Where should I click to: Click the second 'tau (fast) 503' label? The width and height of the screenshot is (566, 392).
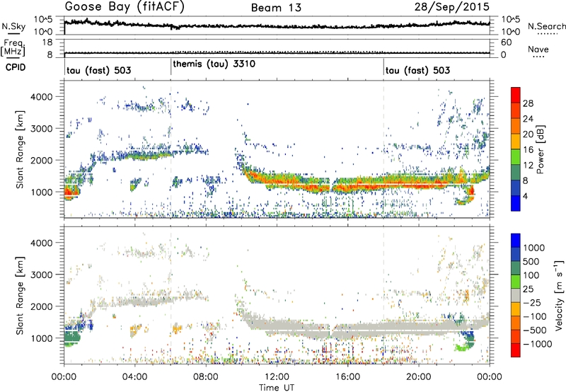(x=417, y=70)
